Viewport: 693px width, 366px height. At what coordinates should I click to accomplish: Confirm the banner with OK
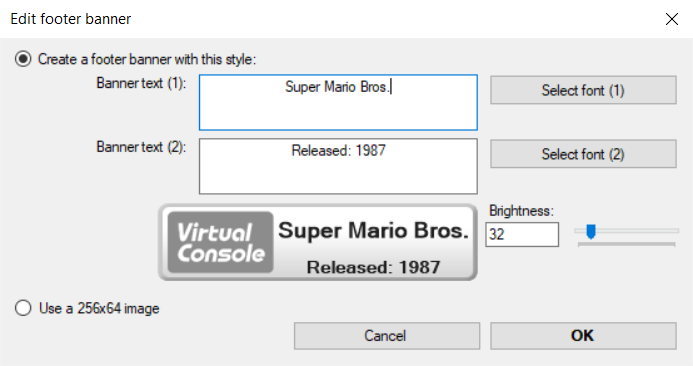point(583,336)
